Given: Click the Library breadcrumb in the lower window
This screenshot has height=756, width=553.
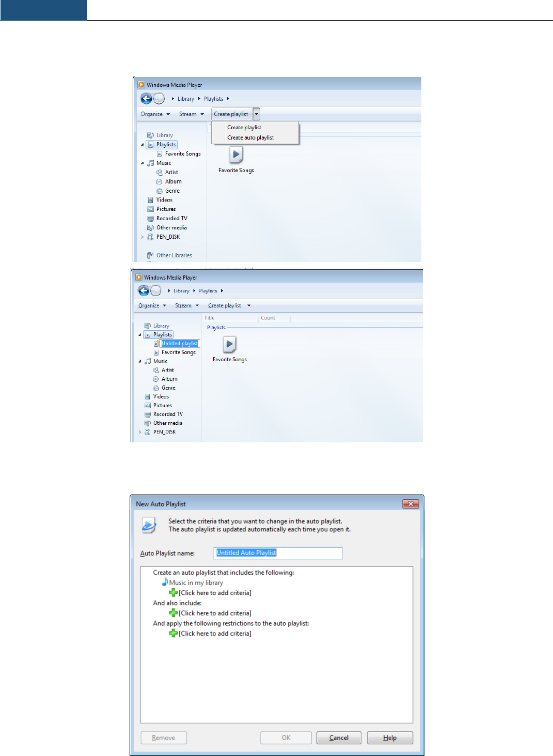Looking at the screenshot, I should pyautogui.click(x=181, y=291).
